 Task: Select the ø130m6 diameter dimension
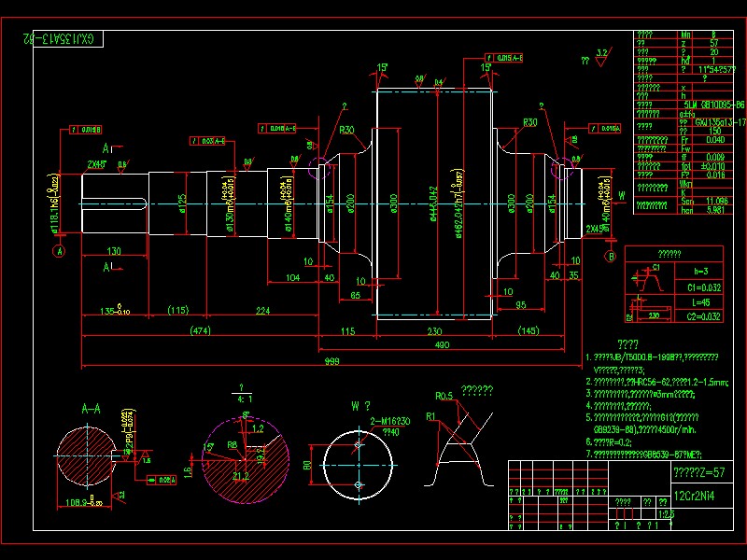(x=231, y=204)
